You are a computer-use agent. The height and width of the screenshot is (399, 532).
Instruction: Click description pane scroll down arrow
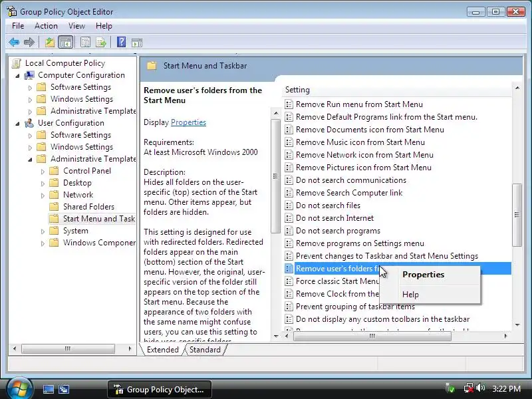(275, 336)
